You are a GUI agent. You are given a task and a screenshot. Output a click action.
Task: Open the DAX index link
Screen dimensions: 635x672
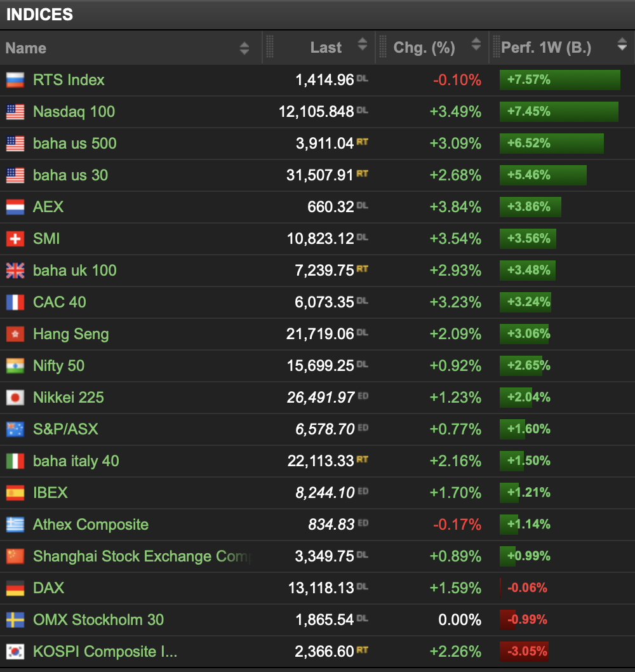coord(49,588)
